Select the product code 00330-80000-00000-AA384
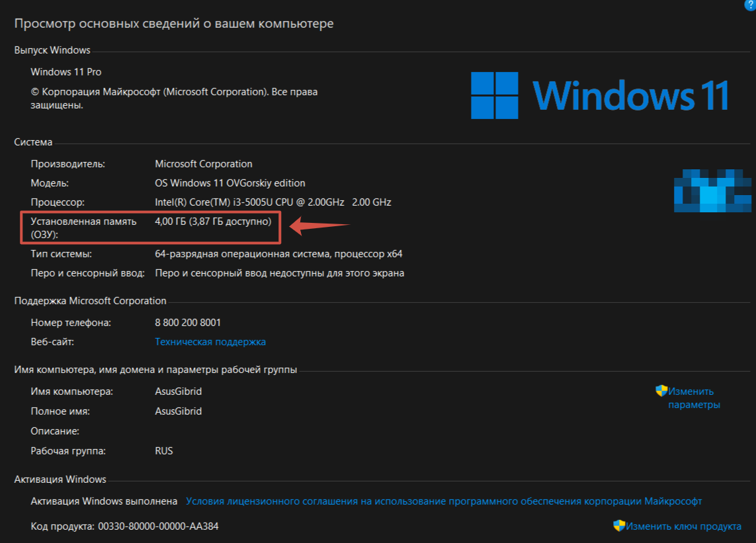756x543 pixels. point(158,526)
